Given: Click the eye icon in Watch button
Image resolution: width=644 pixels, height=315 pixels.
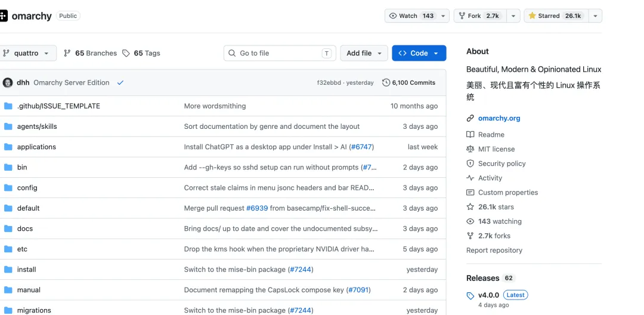Looking at the screenshot, I should pos(393,16).
